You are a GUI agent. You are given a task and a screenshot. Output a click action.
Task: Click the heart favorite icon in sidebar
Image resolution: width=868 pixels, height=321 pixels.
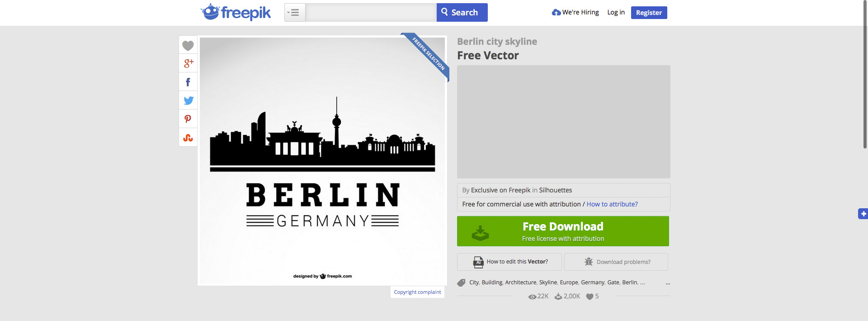click(x=188, y=45)
